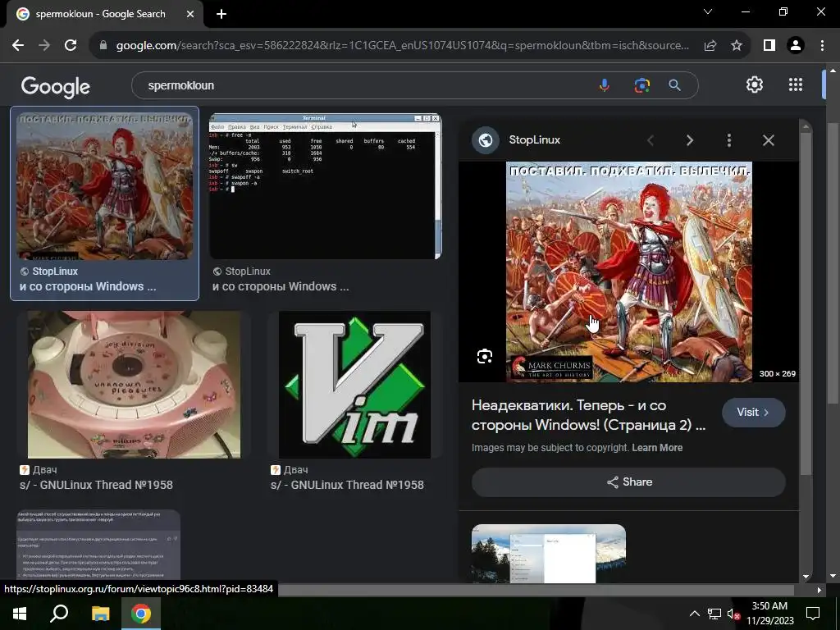Click the network icon in system tray
Viewport: 840px width, 630px height.
(x=714, y=614)
